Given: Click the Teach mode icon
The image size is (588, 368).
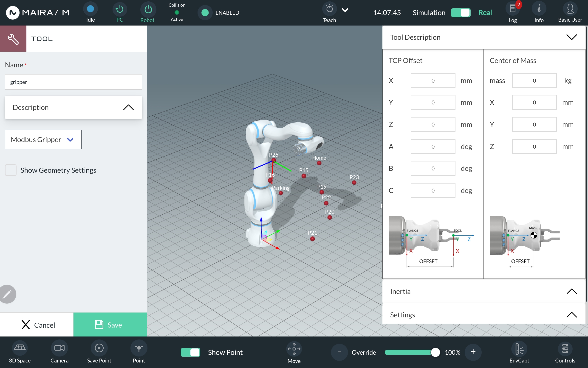Looking at the screenshot, I should (x=329, y=9).
